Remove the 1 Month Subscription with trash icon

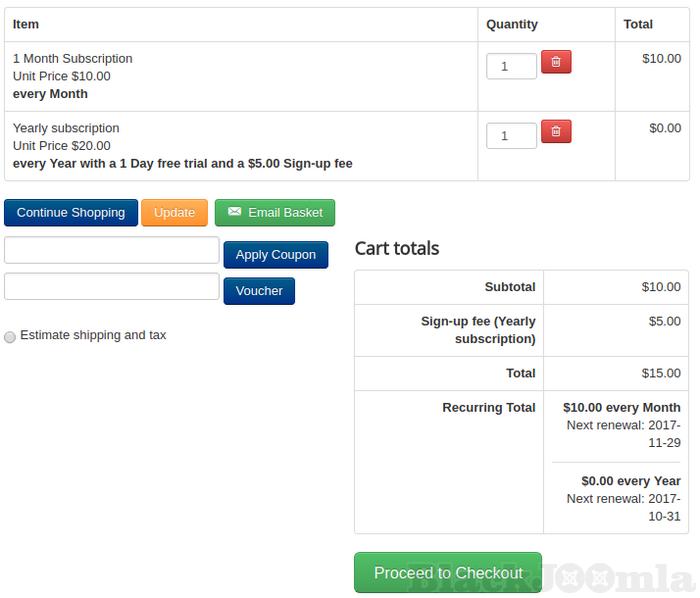(x=556, y=63)
